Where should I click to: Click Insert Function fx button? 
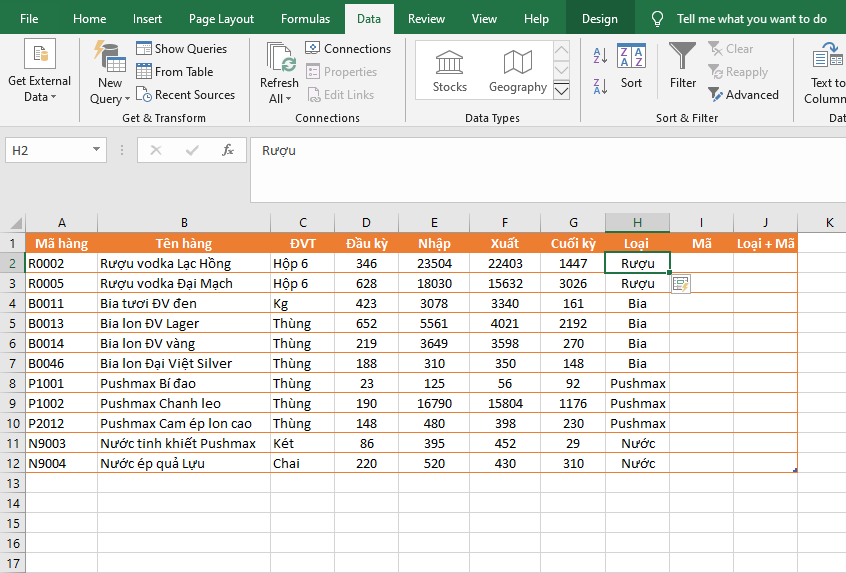(228, 150)
